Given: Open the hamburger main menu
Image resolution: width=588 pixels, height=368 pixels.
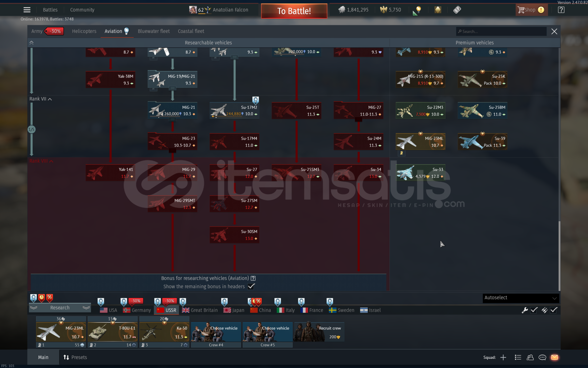Looking at the screenshot, I should 27,10.
